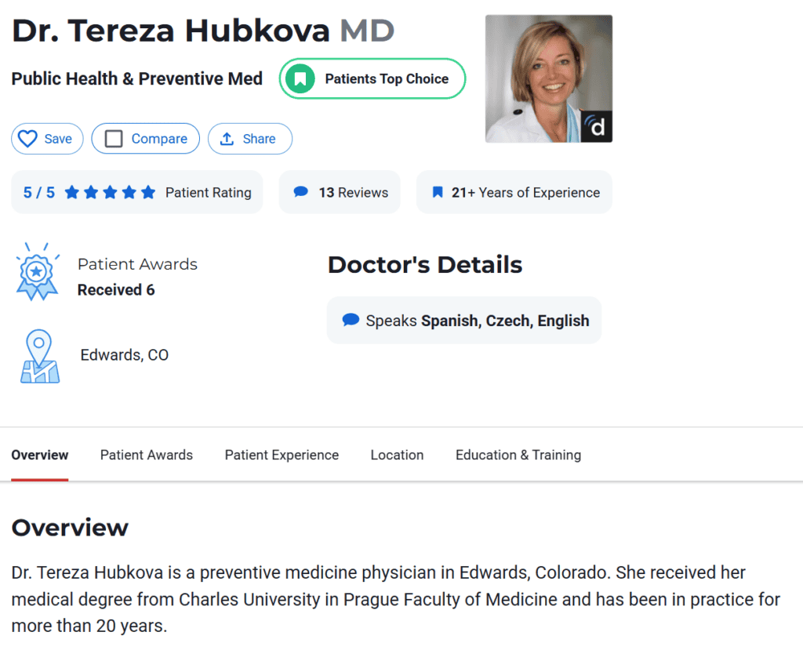Click the Doximity logo on the doctor photo
Image resolution: width=803 pixels, height=672 pixels.
[596, 126]
